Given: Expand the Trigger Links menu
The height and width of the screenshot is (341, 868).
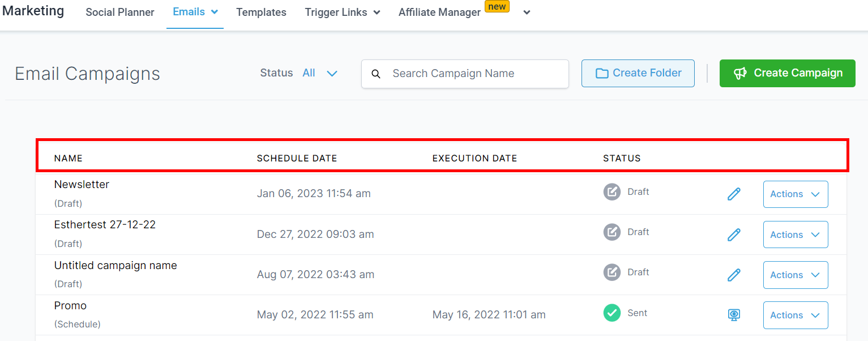Looking at the screenshot, I should click(x=342, y=12).
